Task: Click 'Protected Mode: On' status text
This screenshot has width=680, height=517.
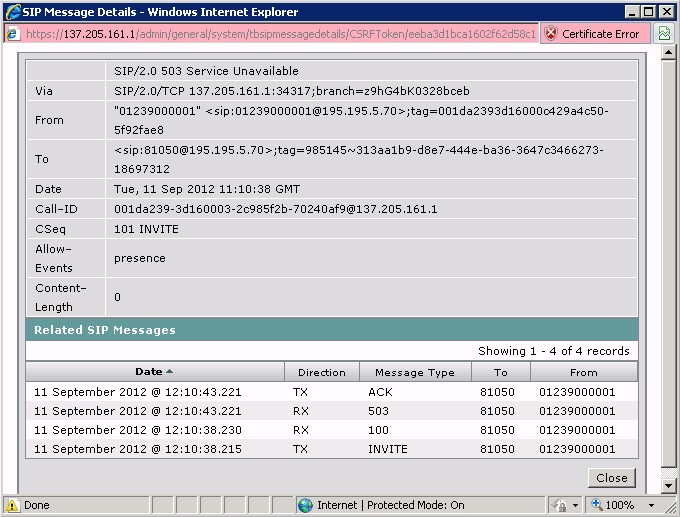Action: tap(415, 505)
